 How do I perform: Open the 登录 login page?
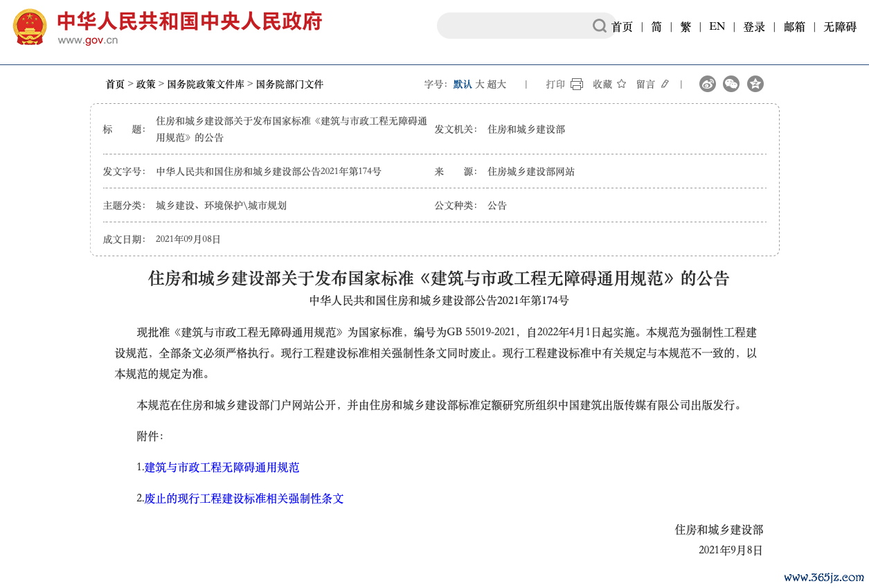[x=753, y=26]
